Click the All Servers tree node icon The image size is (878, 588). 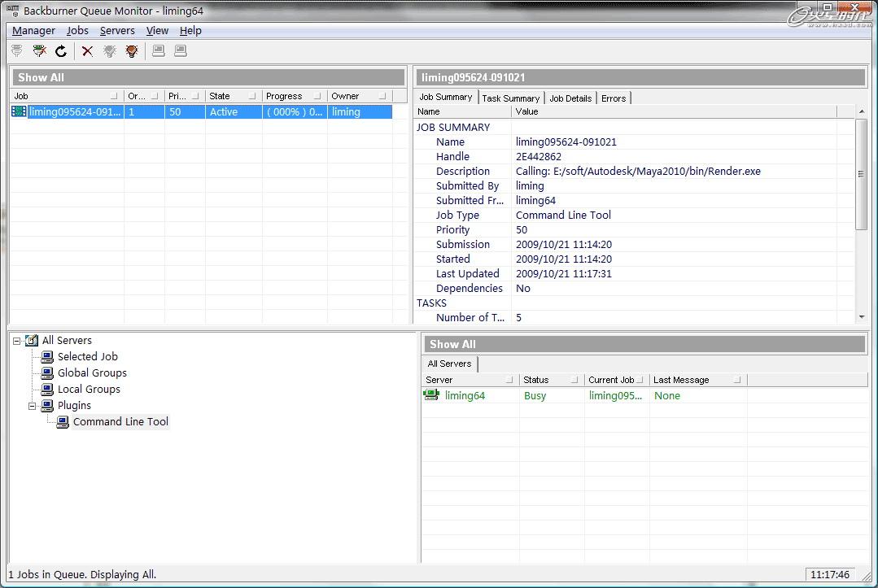point(32,340)
